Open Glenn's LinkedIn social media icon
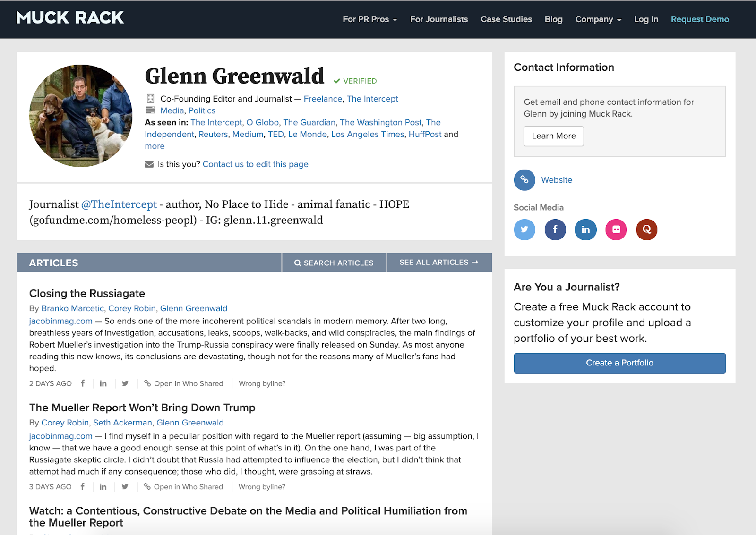The image size is (756, 535). (x=585, y=229)
